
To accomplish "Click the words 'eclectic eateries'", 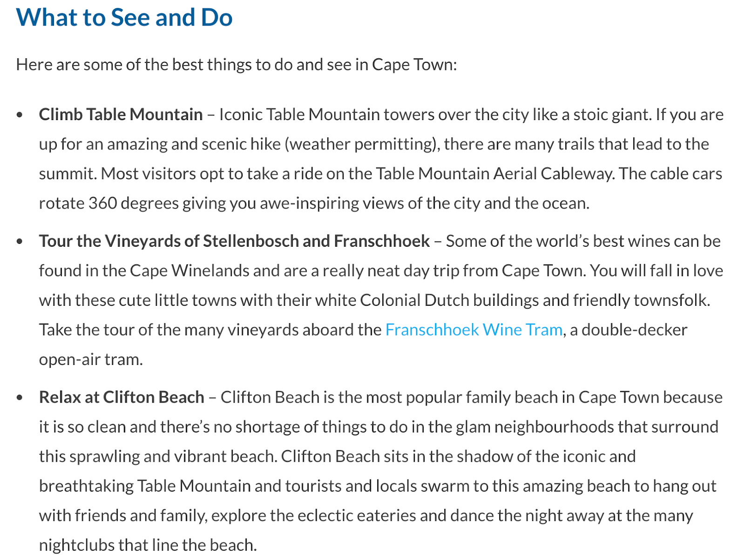I will click(356, 516).
